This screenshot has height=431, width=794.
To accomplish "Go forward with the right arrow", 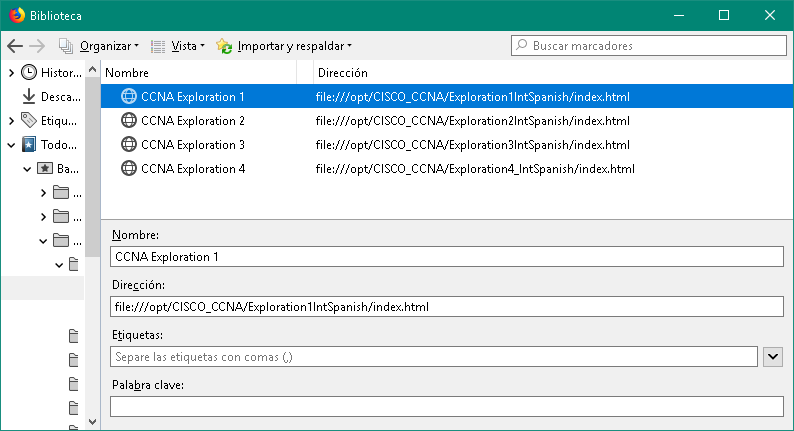I will tap(37, 46).
